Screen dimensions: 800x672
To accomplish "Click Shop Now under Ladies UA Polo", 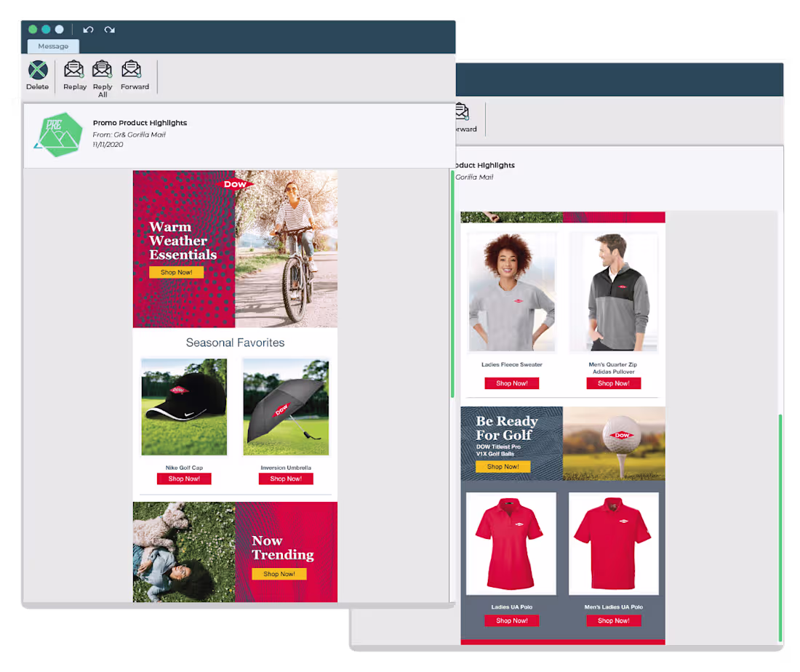I will click(x=511, y=620).
